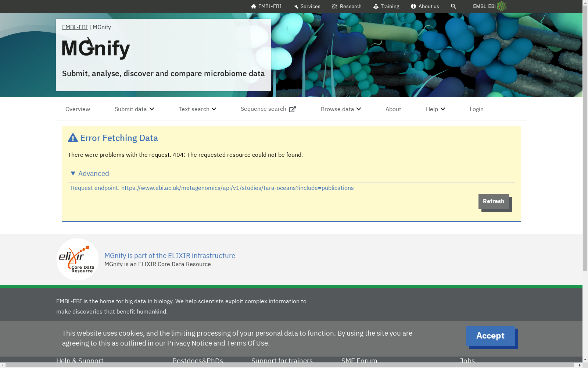The image size is (588, 368).
Task: Open search with the magnifier icon
Action: 453,6
